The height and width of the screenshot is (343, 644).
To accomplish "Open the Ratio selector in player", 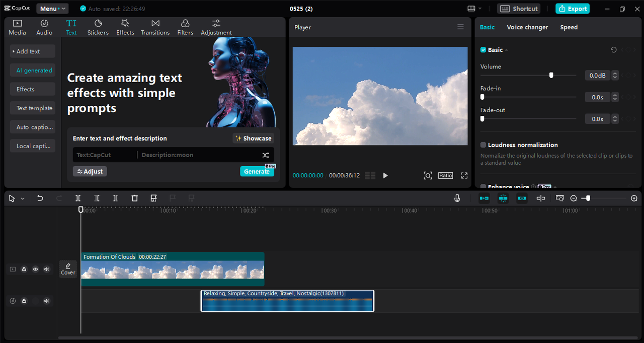I will [445, 175].
